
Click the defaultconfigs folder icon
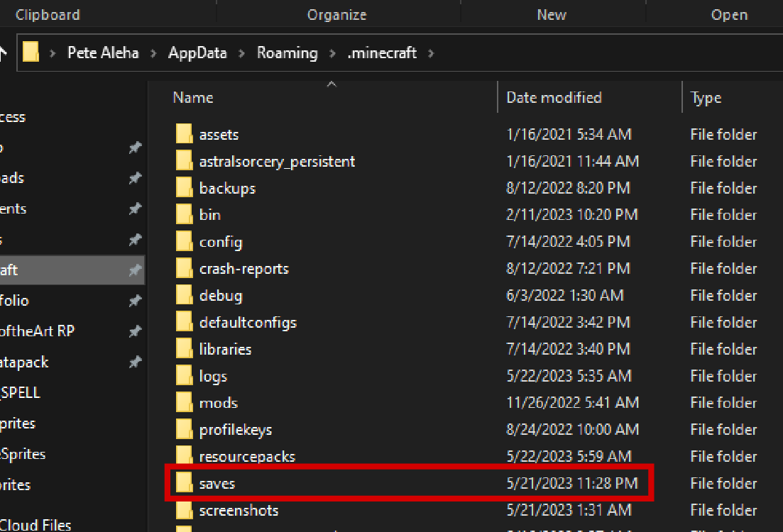point(185,322)
